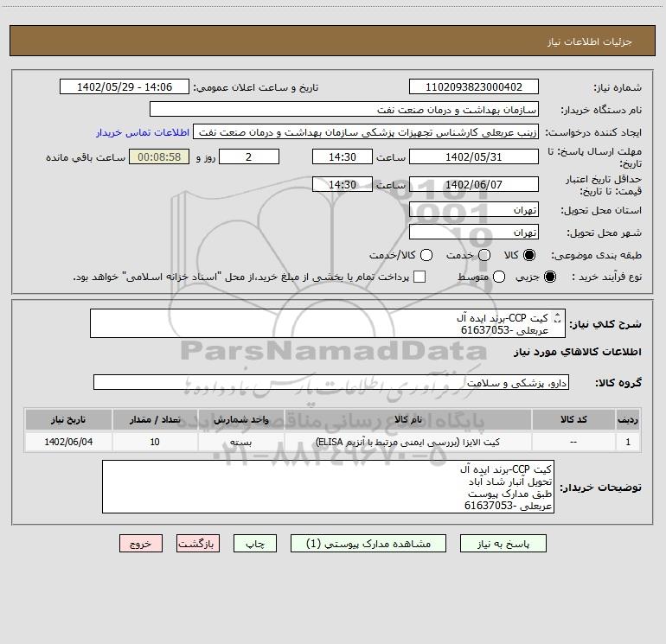Viewport: 666px width, 644px height.
Task: Click the پاسخ به نیاز button
Action: (503, 544)
